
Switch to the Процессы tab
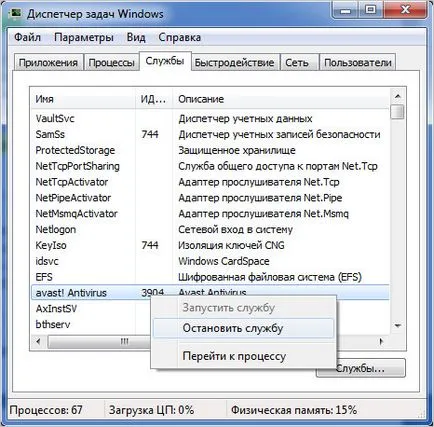[x=112, y=62]
